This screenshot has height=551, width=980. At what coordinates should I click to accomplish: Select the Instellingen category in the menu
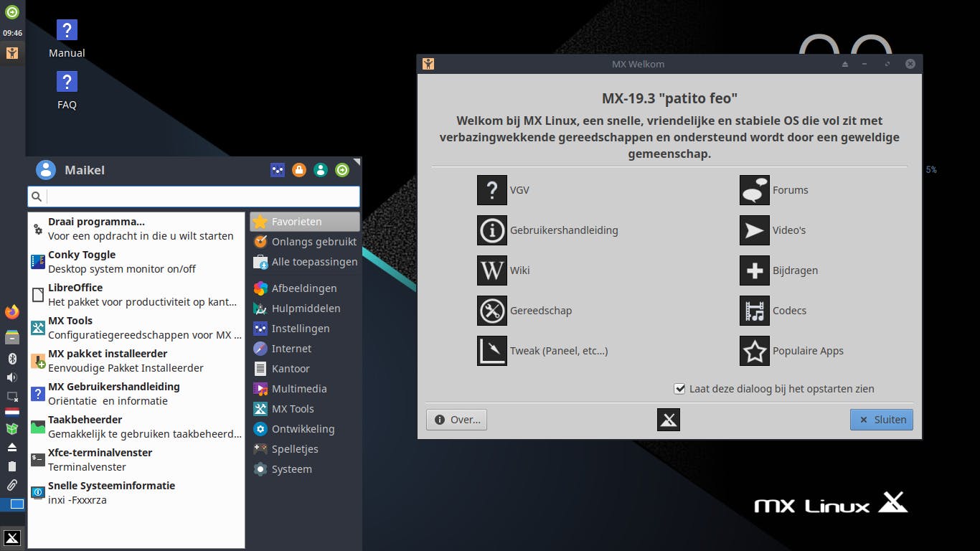point(305,329)
